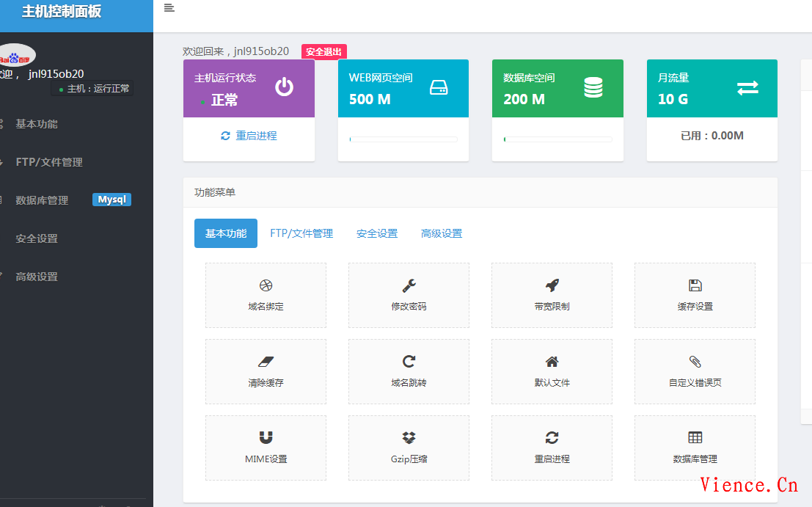The width and height of the screenshot is (812, 507).
Task: Expand 基本功能 in the sidebar
Action: (37, 124)
